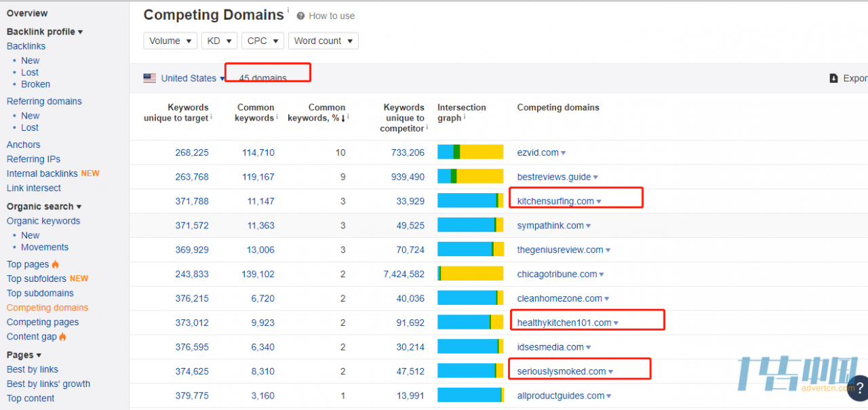Click kitchensurfing.com intersection graph bar
Screen dimensions: 868x410
tap(471, 201)
